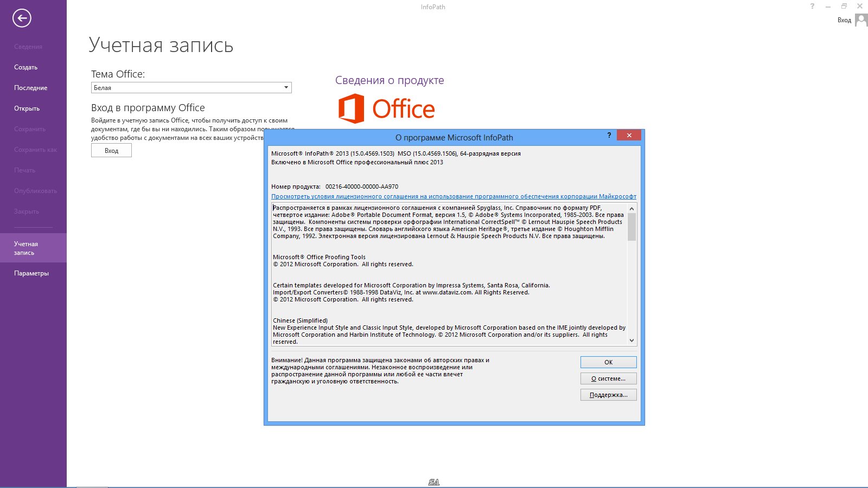Click the Chinese (Simplified) text line
The image size is (868, 488).
point(300,320)
